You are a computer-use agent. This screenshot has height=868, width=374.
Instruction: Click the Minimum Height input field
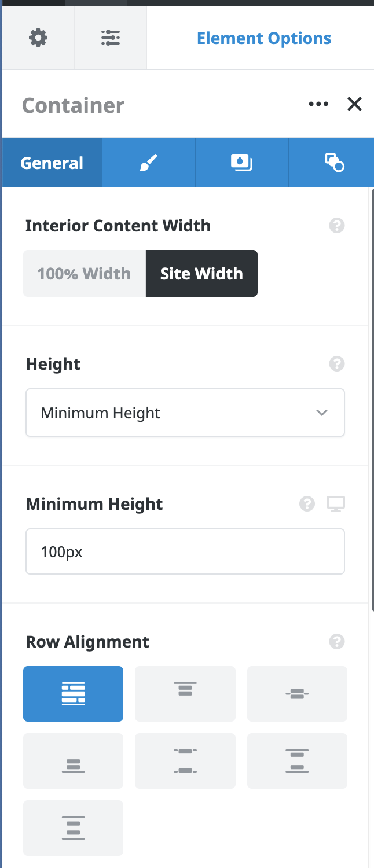(x=185, y=551)
